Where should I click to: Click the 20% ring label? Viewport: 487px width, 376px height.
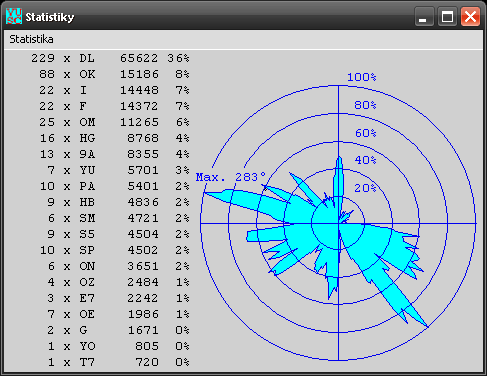(365, 188)
